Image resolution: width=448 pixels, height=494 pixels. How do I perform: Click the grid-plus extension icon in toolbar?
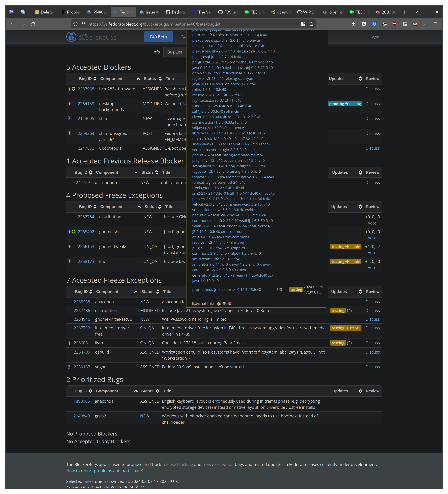tap(405, 24)
